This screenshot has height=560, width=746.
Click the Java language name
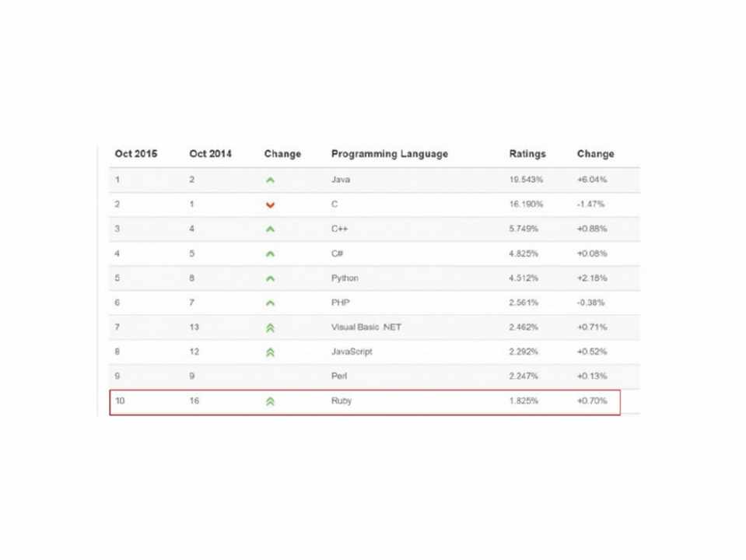341,180
